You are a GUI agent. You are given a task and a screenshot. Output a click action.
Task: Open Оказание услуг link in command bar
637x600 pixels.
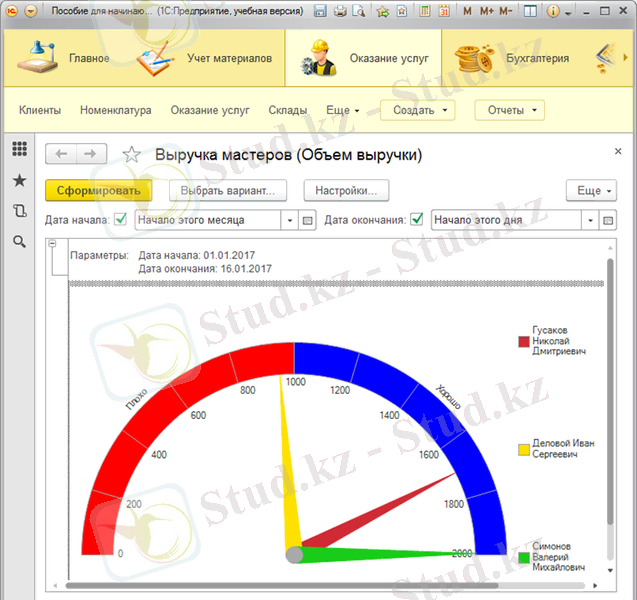point(210,110)
